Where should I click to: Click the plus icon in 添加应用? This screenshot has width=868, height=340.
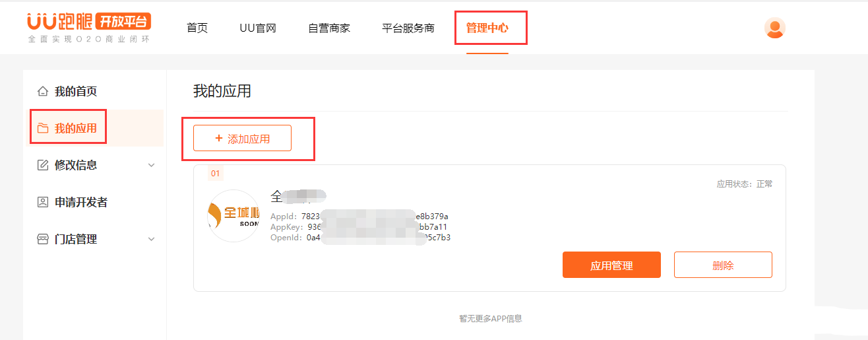coord(219,138)
